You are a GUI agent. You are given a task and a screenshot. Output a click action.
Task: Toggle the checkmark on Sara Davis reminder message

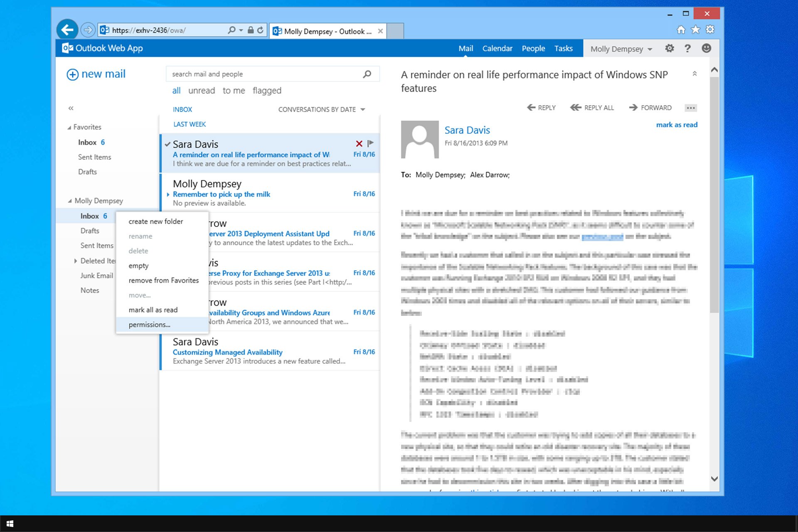click(x=167, y=144)
